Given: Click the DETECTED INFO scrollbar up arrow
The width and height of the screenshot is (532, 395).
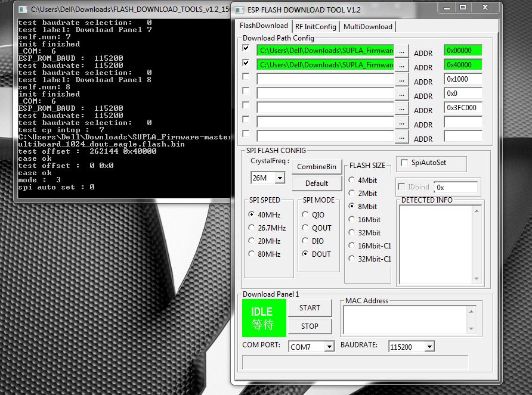Looking at the screenshot, I should pyautogui.click(x=477, y=211).
